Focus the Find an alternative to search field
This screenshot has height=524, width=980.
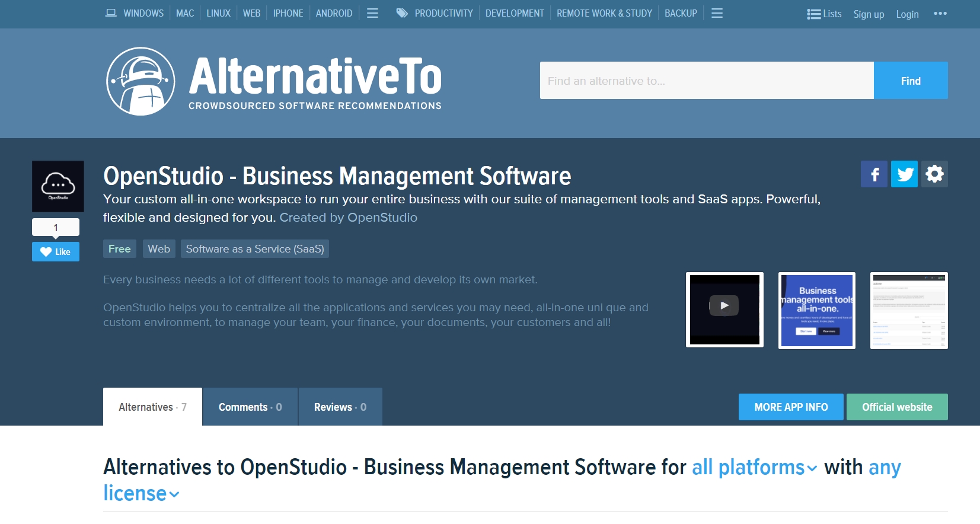coord(707,81)
